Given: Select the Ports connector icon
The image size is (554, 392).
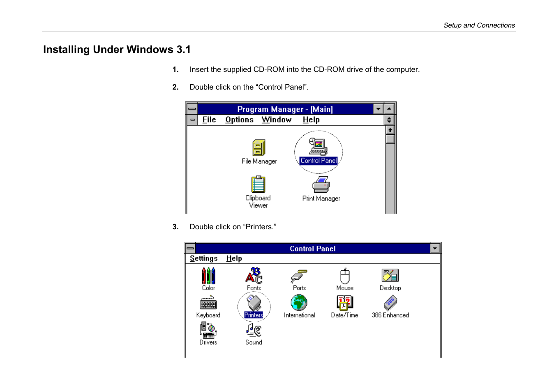Looking at the screenshot, I should [x=299, y=277].
